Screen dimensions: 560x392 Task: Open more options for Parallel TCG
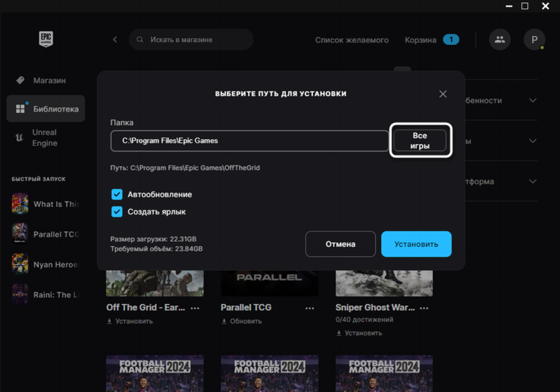pos(310,308)
